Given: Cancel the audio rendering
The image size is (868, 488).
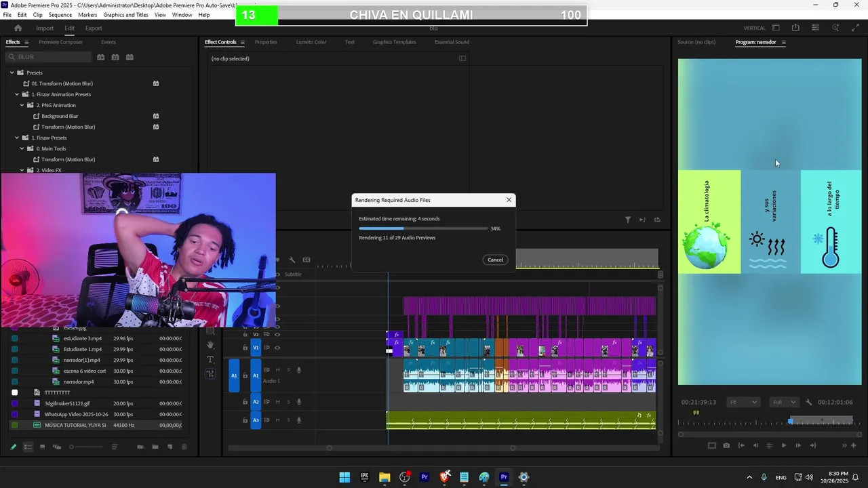Looking at the screenshot, I should coord(495,260).
